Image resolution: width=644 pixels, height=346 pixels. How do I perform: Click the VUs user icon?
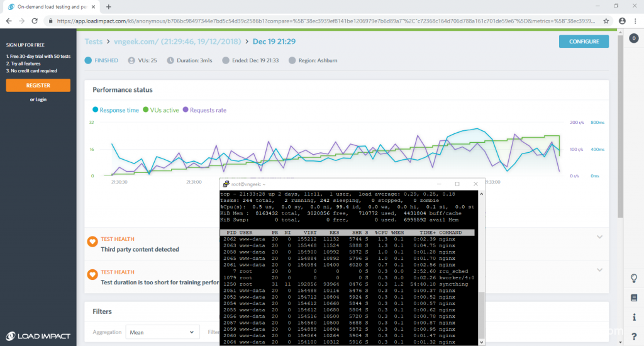131,60
